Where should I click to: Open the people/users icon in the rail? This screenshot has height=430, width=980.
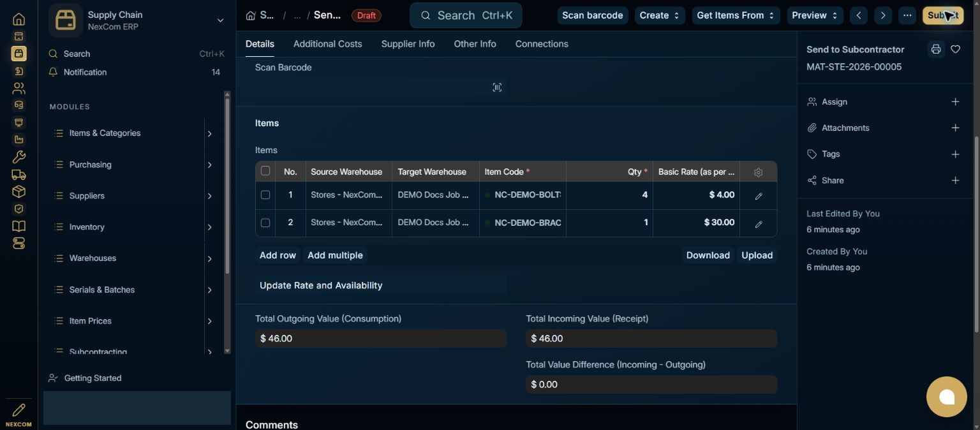(19, 88)
